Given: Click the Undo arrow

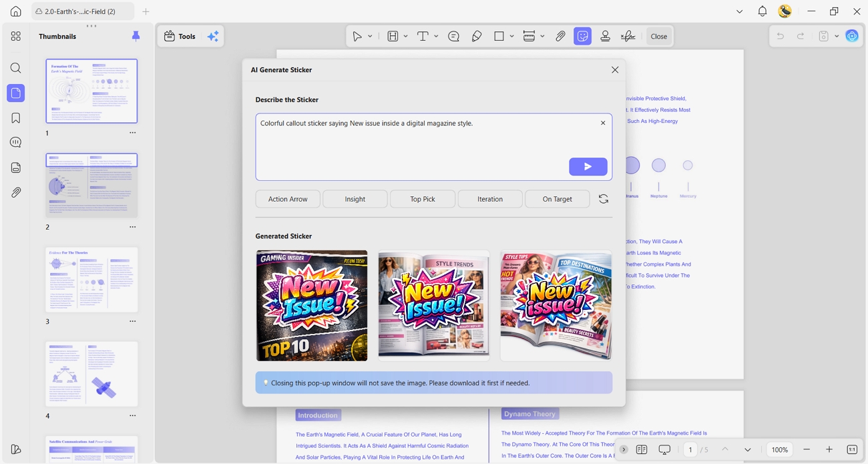Looking at the screenshot, I should pyautogui.click(x=780, y=36).
